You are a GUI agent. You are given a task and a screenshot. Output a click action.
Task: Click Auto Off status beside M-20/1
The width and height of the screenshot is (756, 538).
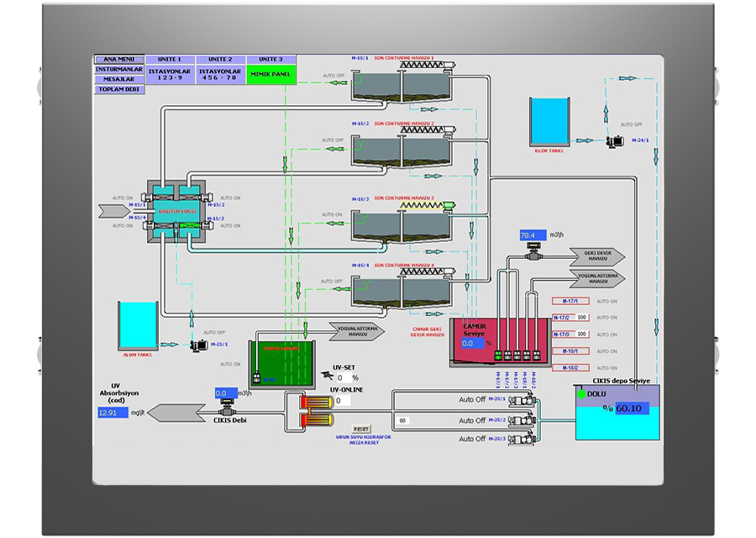tap(472, 399)
